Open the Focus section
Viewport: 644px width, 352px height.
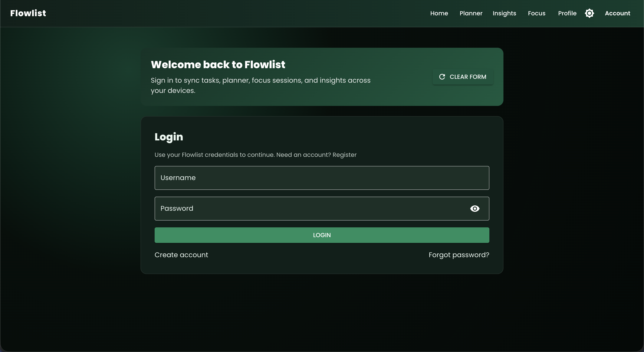(536, 13)
